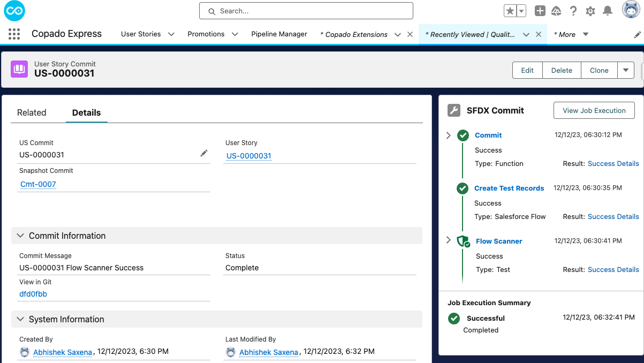
Task: Close the Copado Extensions tab
Action: pyautogui.click(x=410, y=34)
